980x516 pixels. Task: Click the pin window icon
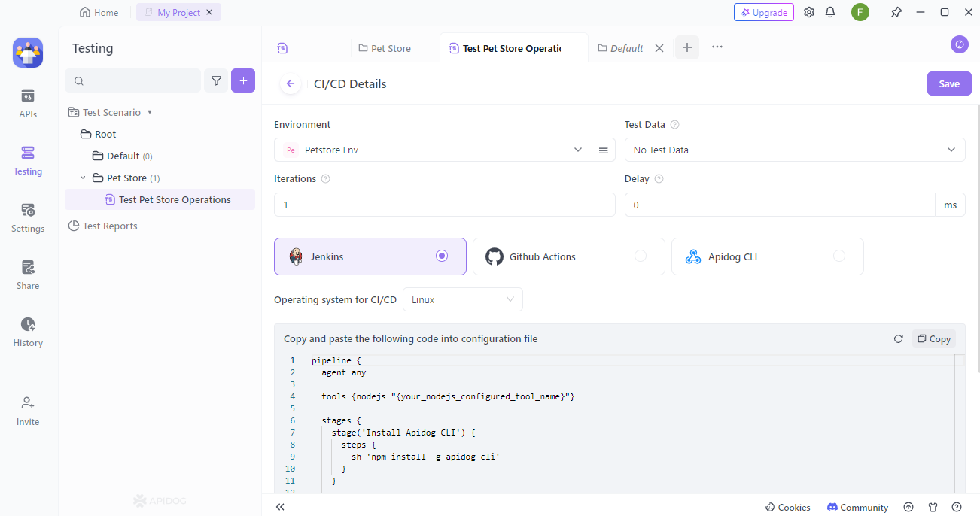pos(896,12)
